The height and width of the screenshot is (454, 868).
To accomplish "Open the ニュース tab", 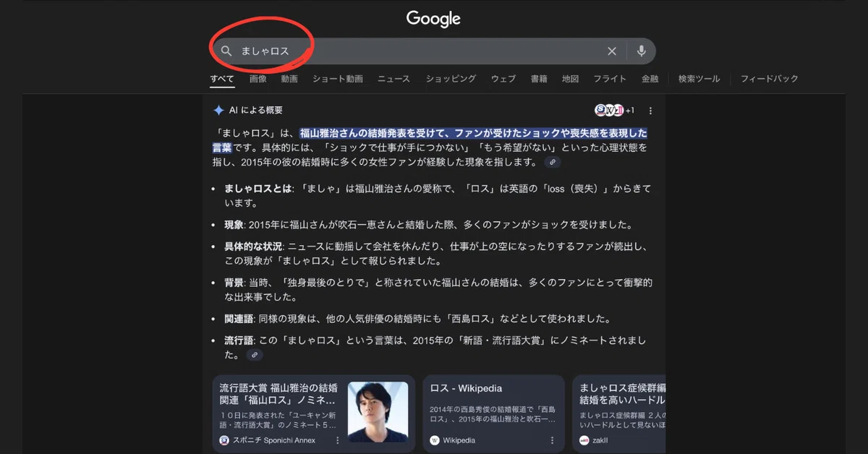I will pyautogui.click(x=393, y=79).
